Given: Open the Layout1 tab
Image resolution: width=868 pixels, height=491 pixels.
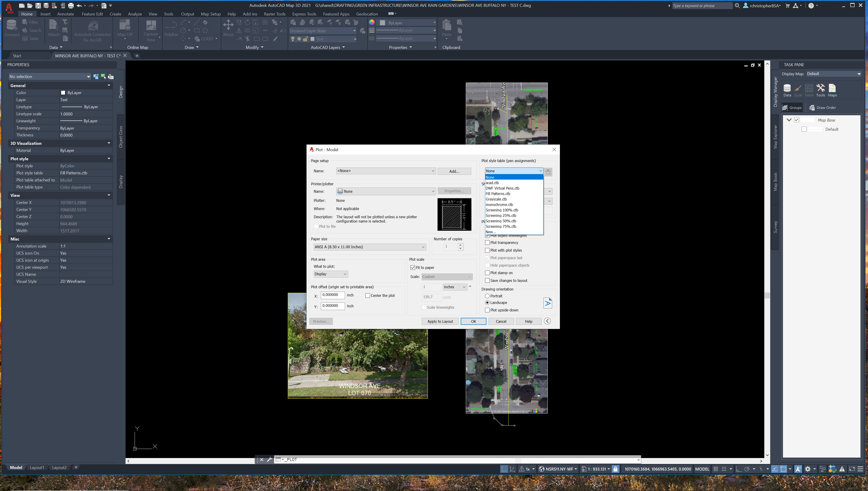Looking at the screenshot, I should pos(37,468).
